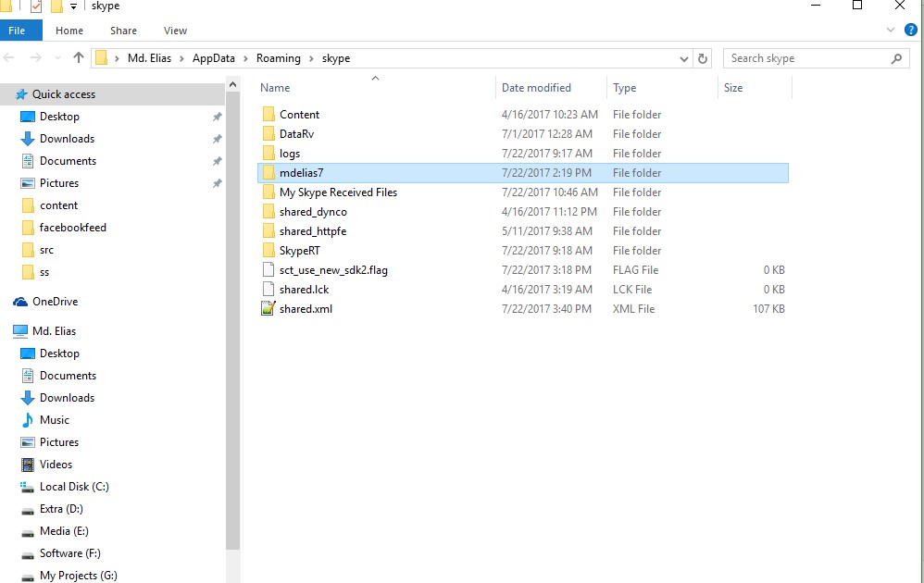This screenshot has width=924, height=583.
Task: Select the Md. Elias breadcrumb segment
Action: coord(150,58)
